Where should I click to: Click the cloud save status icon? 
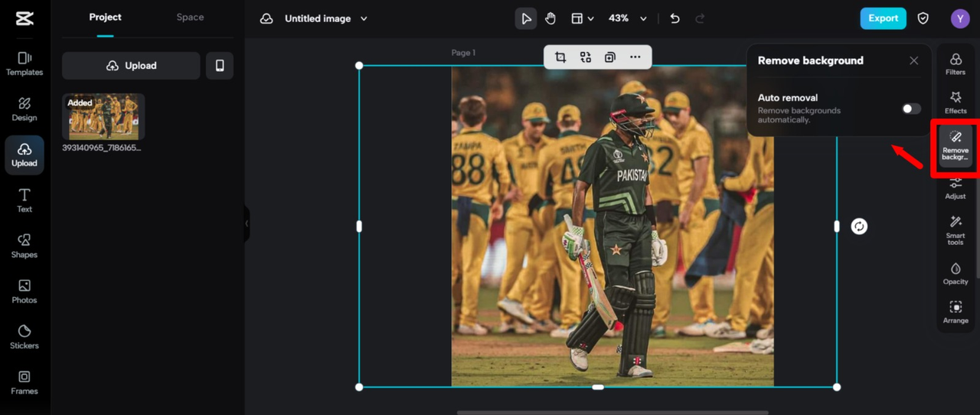click(x=266, y=18)
